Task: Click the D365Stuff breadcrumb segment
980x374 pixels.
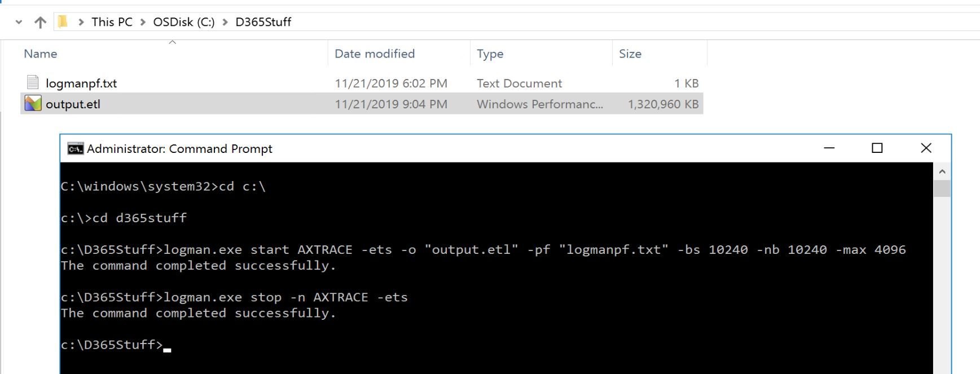Action: click(x=263, y=22)
